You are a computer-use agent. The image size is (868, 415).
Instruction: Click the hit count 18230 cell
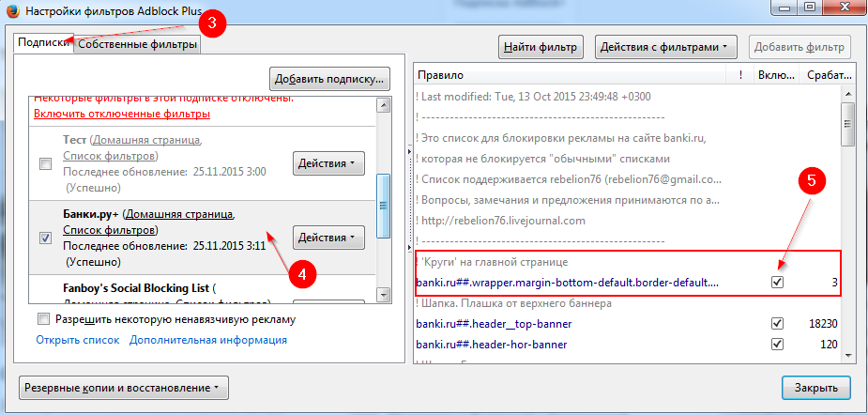point(822,324)
